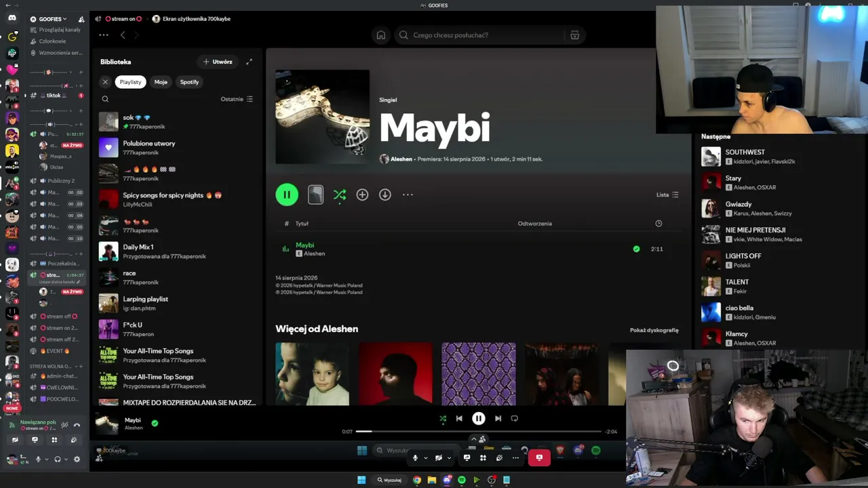Download the Maybi single

pos(384,195)
